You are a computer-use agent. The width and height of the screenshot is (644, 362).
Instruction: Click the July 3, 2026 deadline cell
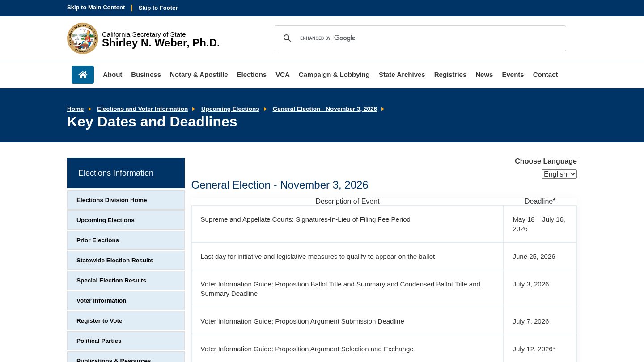click(x=540, y=289)
